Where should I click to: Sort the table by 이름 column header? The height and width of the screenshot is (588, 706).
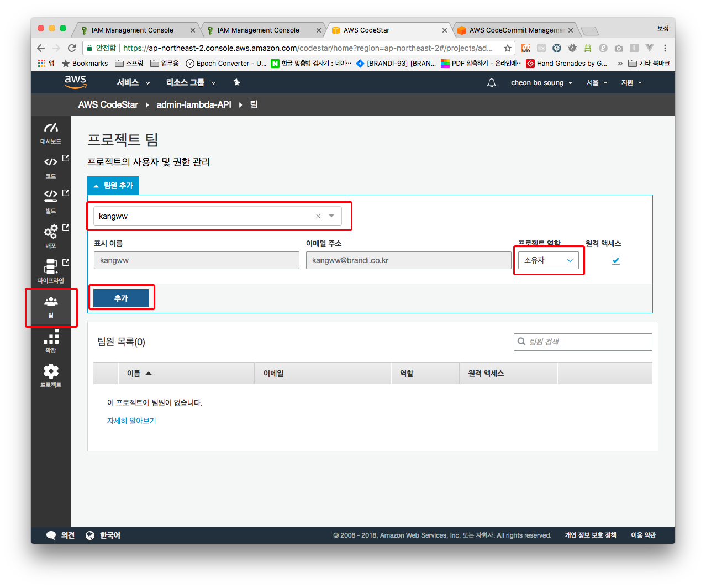139,374
